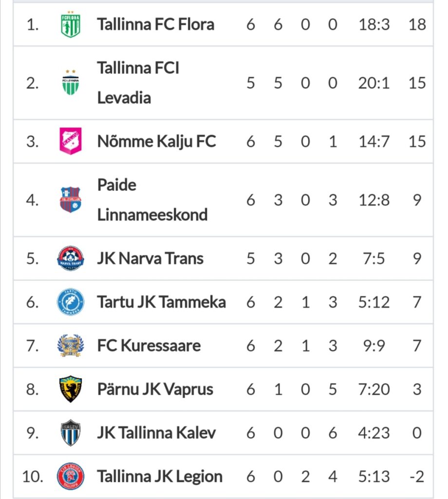Open the Paide Linnameeskond team page

[x=152, y=200]
